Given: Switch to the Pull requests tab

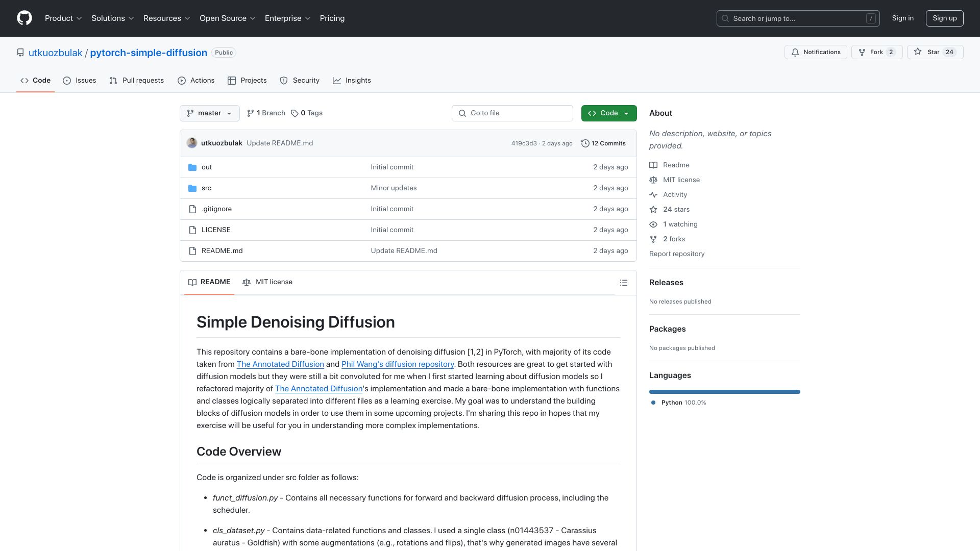Looking at the screenshot, I should pyautogui.click(x=137, y=81).
